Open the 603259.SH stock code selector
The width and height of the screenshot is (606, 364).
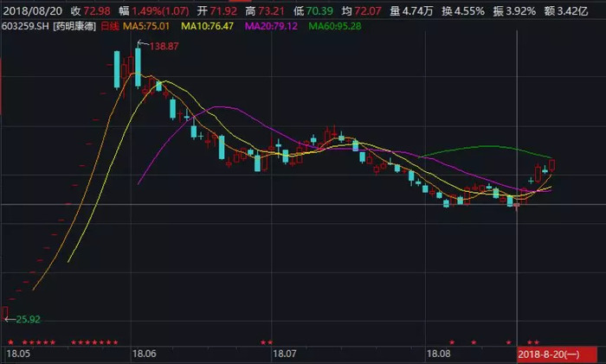[25, 25]
